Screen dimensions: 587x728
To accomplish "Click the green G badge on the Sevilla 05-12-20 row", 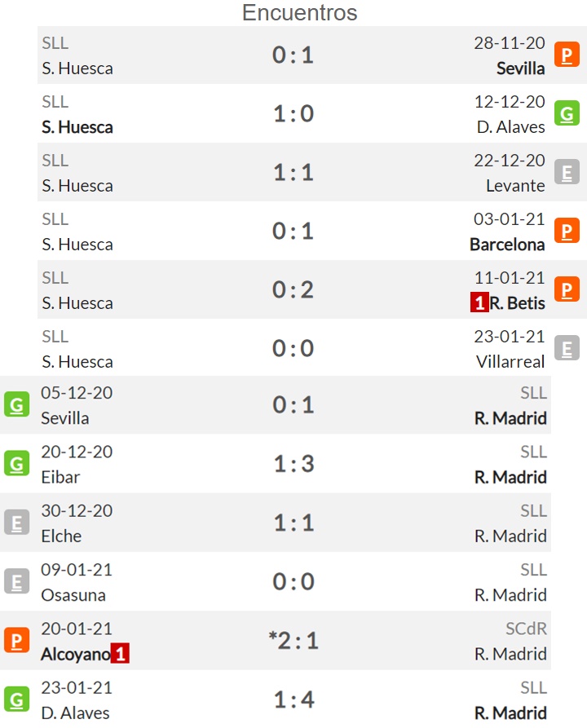I will point(17,404).
